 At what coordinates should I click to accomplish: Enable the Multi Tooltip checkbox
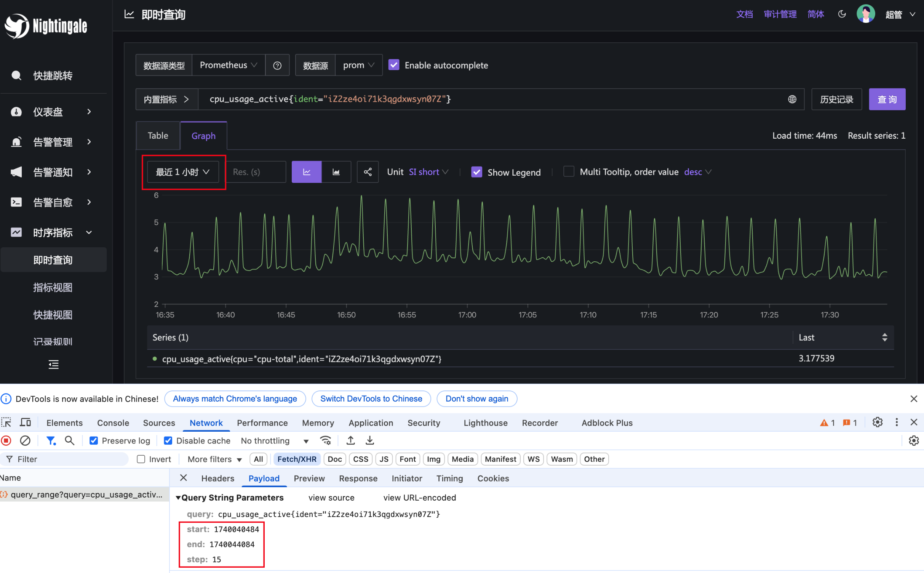click(x=568, y=172)
